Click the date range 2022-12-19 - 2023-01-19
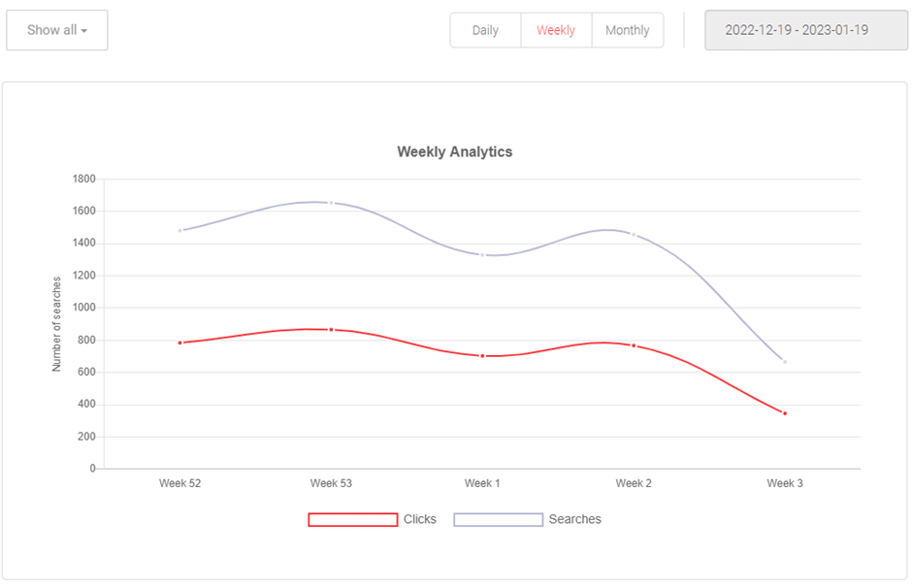This screenshot has height=588, width=912. point(806,30)
